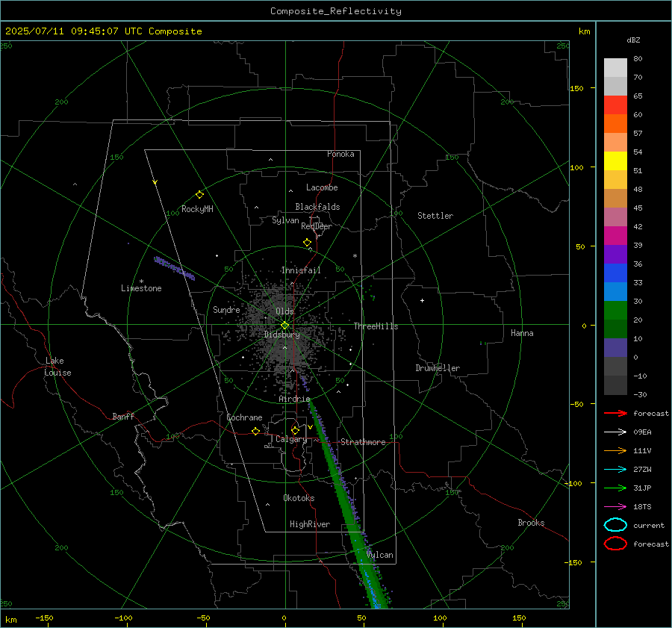Click the 51 dBZ yellow color swatch

[x=615, y=161]
